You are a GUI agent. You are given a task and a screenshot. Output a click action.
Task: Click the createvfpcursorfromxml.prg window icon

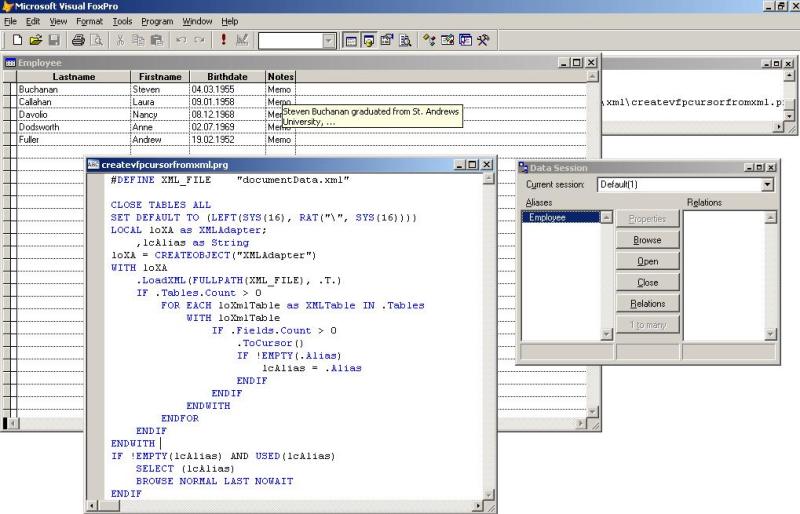tap(93, 164)
